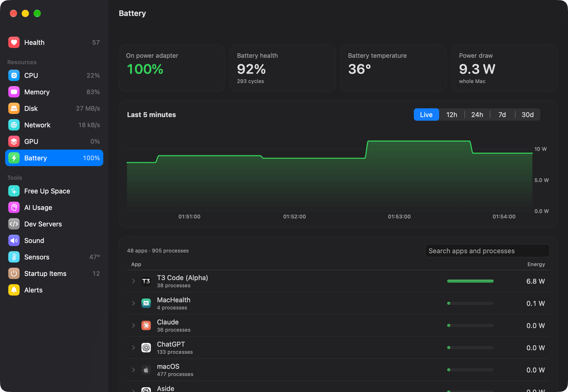Click the Battery health card

(282, 68)
